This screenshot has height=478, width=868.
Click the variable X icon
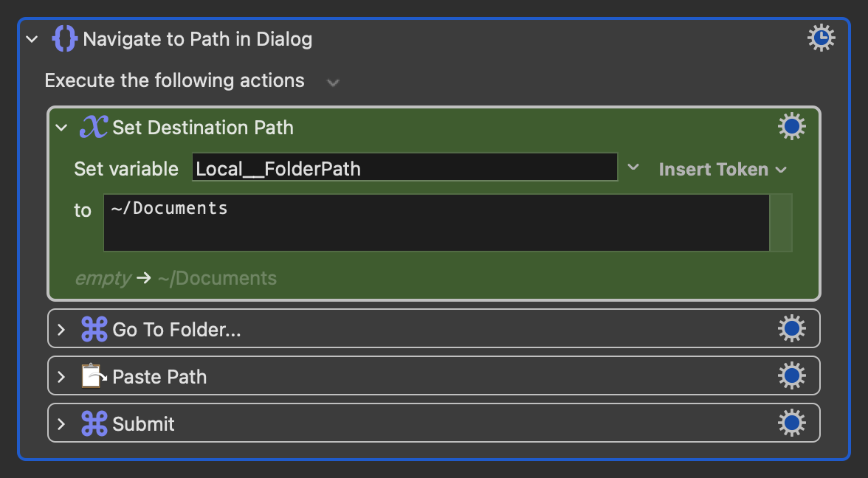click(94, 127)
